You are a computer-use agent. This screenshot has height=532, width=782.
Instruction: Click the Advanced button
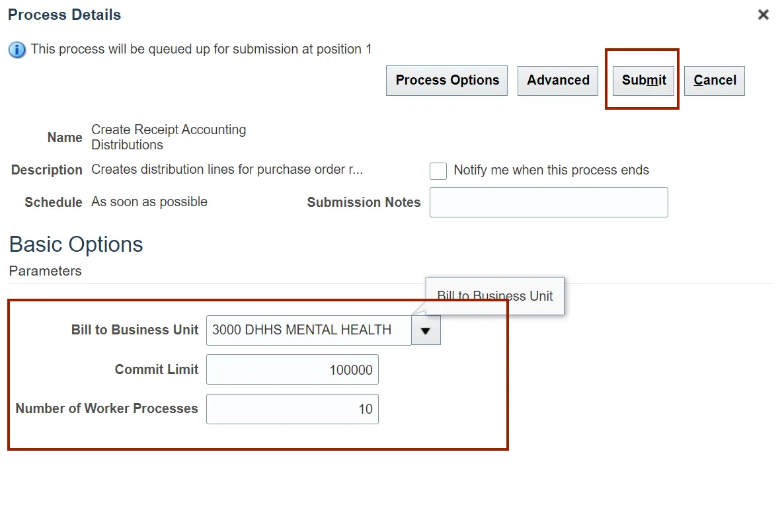coord(558,81)
